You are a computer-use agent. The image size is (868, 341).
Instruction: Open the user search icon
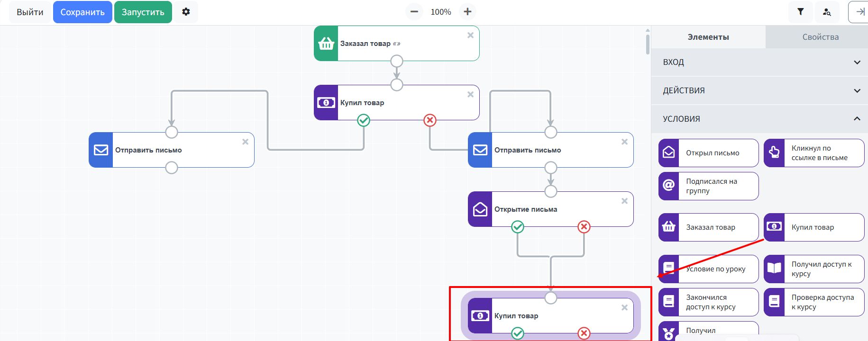[826, 12]
